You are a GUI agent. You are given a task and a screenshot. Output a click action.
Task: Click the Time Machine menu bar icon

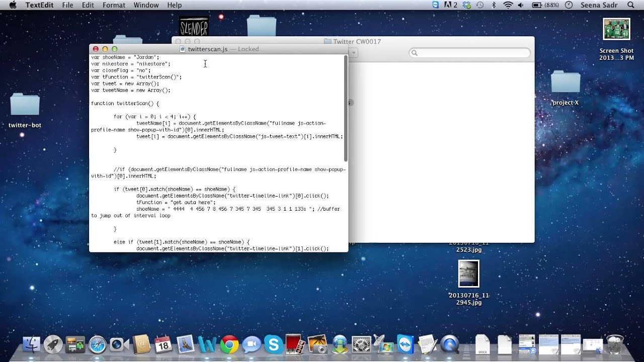[x=480, y=5]
